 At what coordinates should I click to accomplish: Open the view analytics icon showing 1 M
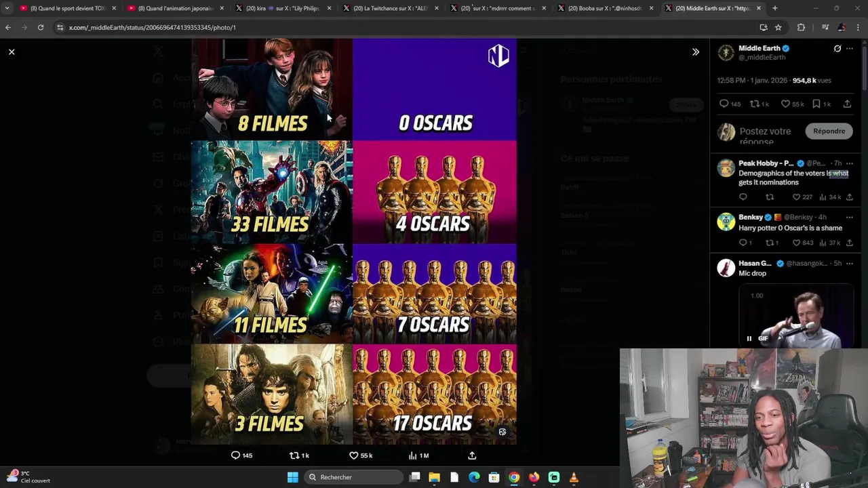pos(412,455)
